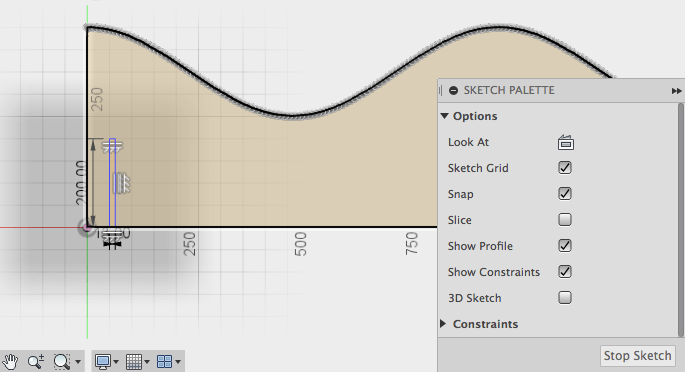Click the 500 axis label
The image size is (685, 372).
pyautogui.click(x=301, y=244)
